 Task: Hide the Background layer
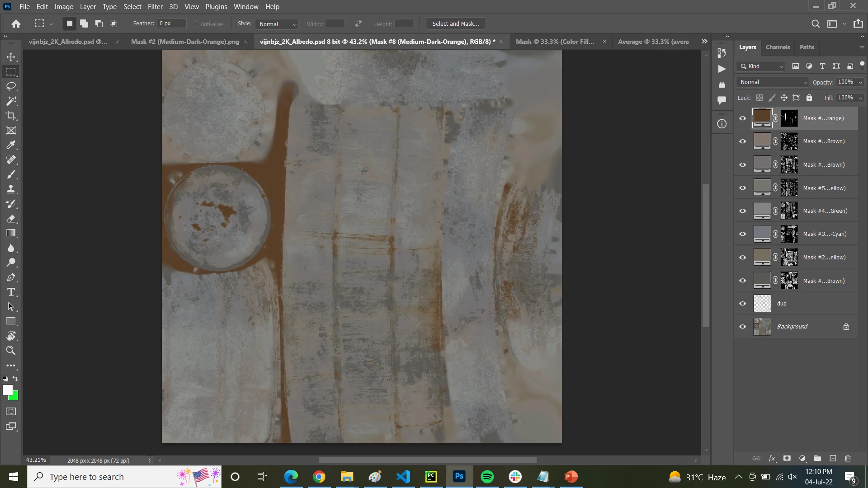coord(742,327)
